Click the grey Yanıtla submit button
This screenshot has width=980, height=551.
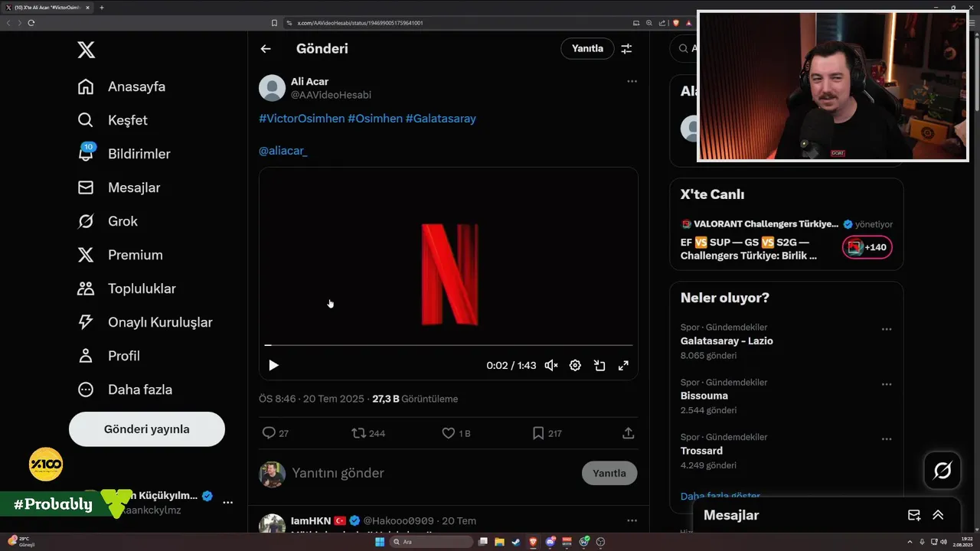coord(609,473)
